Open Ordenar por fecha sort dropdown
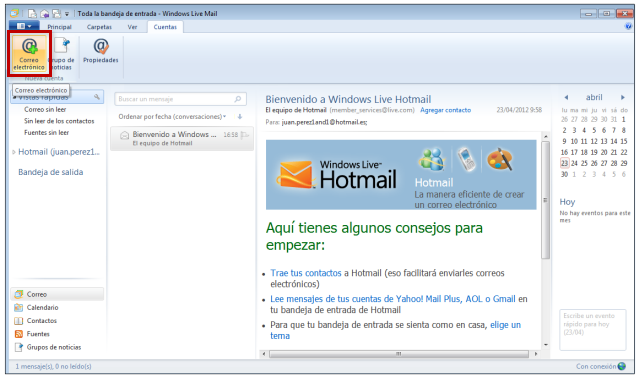This screenshot has height=378, width=640. pos(172,117)
